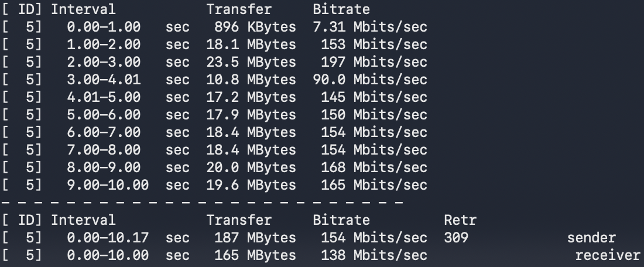Click the 197 Mbits/sec bitrate value
The width and height of the screenshot is (644, 267).
pyautogui.click(x=374, y=62)
